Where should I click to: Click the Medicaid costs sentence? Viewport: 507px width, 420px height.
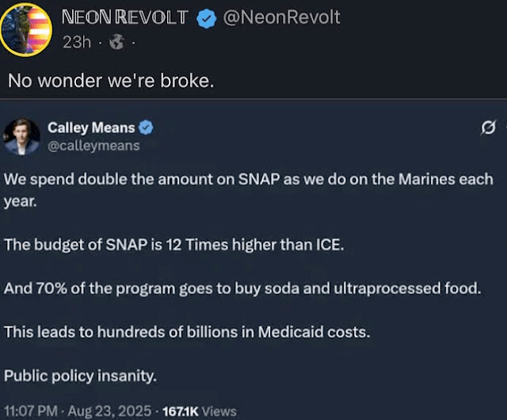click(x=187, y=332)
